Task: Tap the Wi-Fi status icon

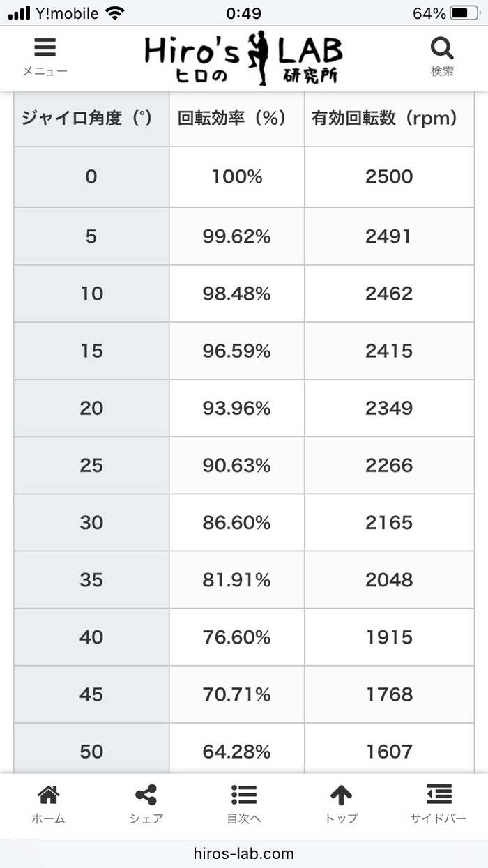Action: 115,13
